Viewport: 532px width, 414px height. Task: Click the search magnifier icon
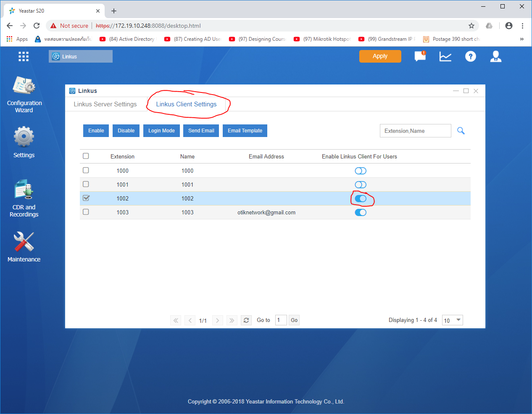(461, 131)
